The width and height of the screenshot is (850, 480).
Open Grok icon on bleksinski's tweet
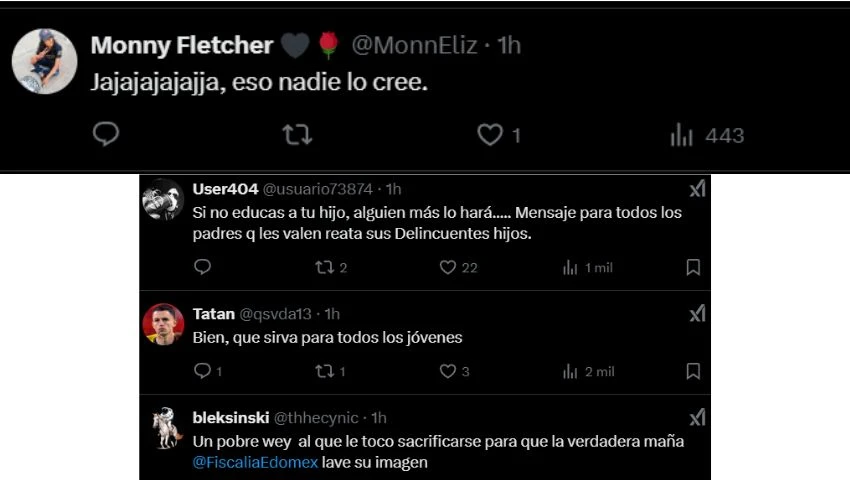point(697,417)
